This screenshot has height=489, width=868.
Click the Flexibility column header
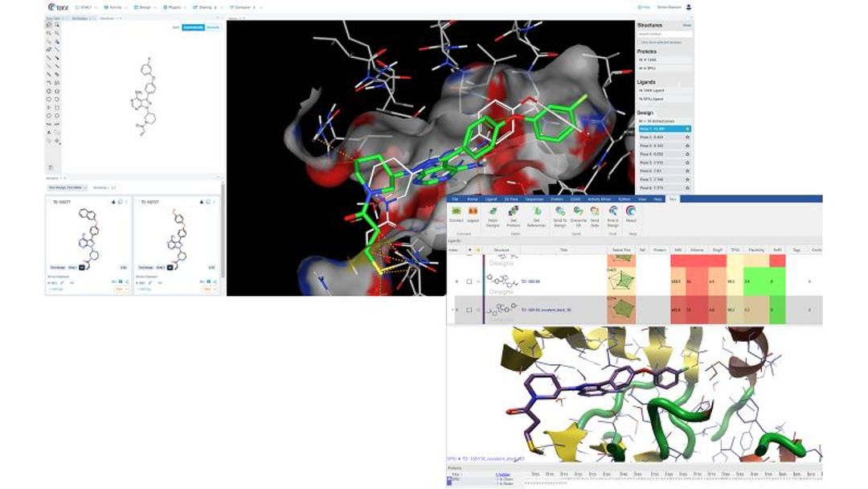point(756,250)
